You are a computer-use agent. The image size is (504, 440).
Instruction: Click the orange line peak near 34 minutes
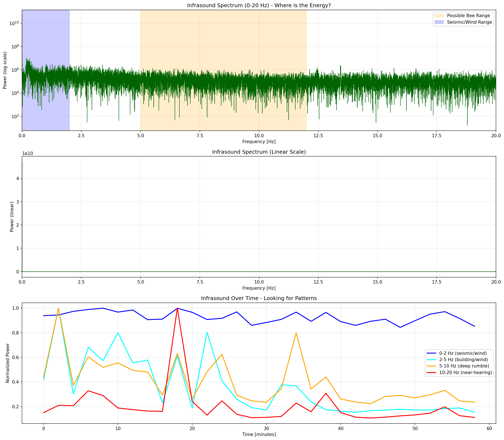(296, 333)
